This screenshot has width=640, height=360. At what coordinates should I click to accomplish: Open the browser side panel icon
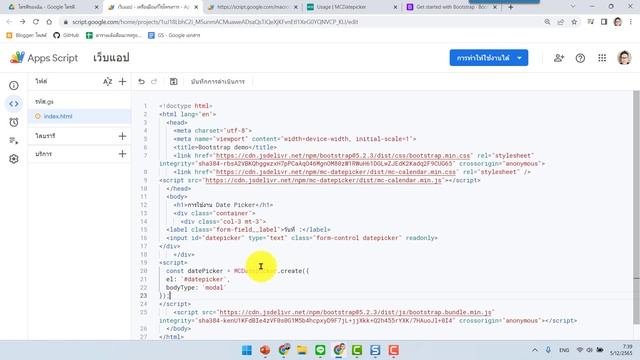click(604, 22)
